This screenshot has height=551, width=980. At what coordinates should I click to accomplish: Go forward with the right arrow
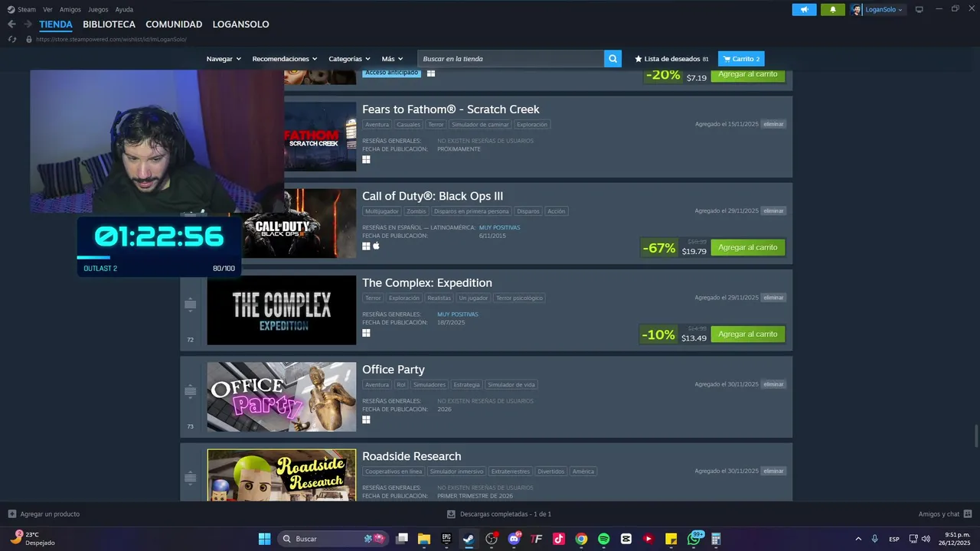point(28,24)
